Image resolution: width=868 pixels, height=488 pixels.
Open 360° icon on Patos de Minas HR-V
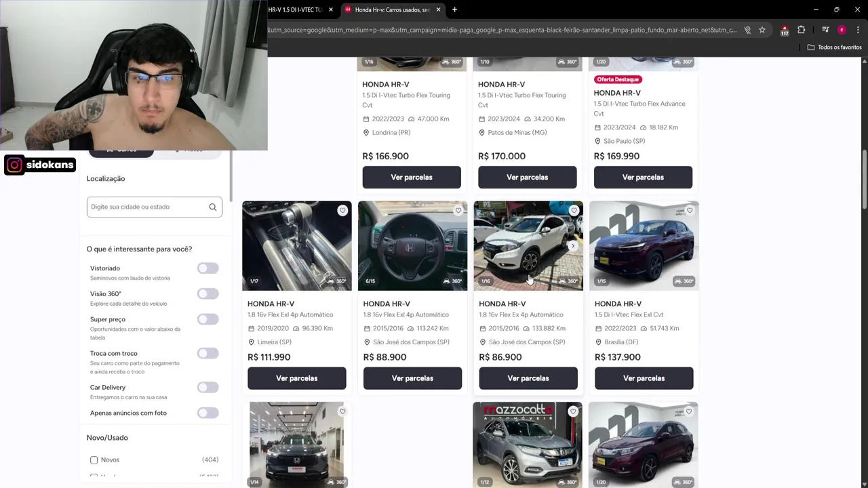coord(567,62)
